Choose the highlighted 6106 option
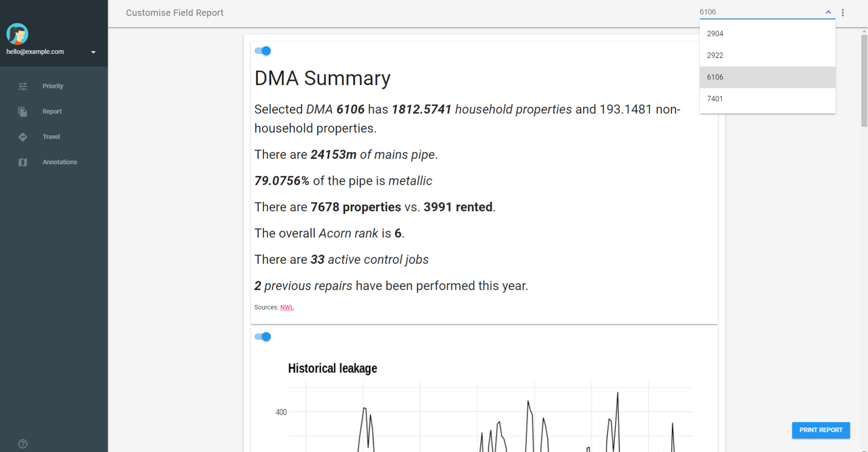 click(767, 77)
